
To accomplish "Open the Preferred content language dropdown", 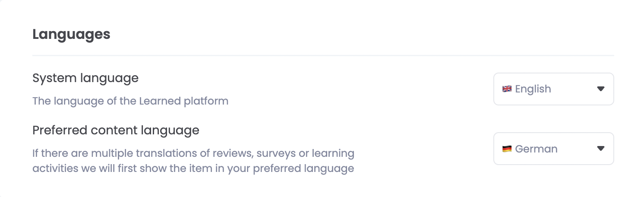I will pyautogui.click(x=553, y=149).
